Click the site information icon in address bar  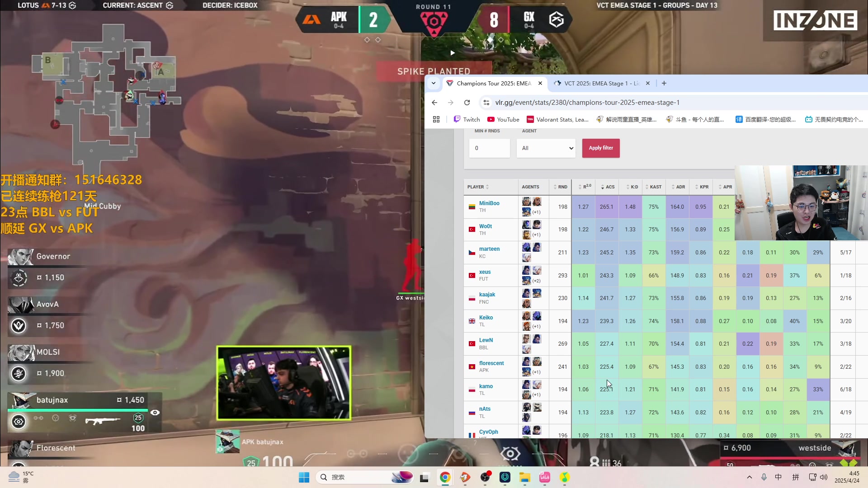(x=486, y=103)
